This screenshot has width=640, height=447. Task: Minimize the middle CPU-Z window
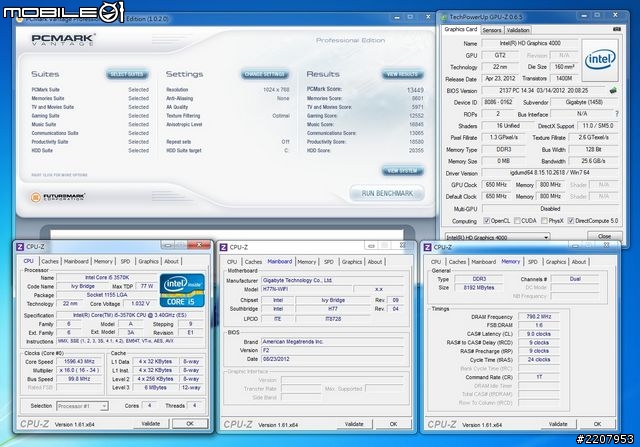pos(371,246)
